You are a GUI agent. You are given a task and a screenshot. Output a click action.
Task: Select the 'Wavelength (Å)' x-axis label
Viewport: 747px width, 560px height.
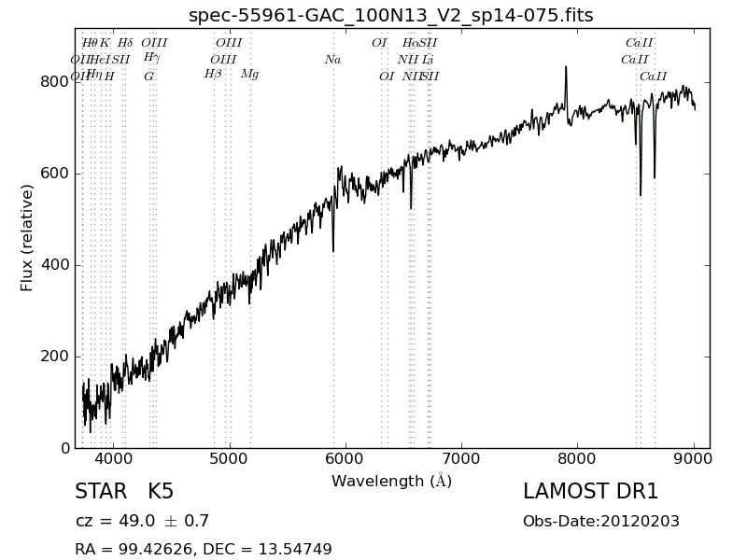391,481
